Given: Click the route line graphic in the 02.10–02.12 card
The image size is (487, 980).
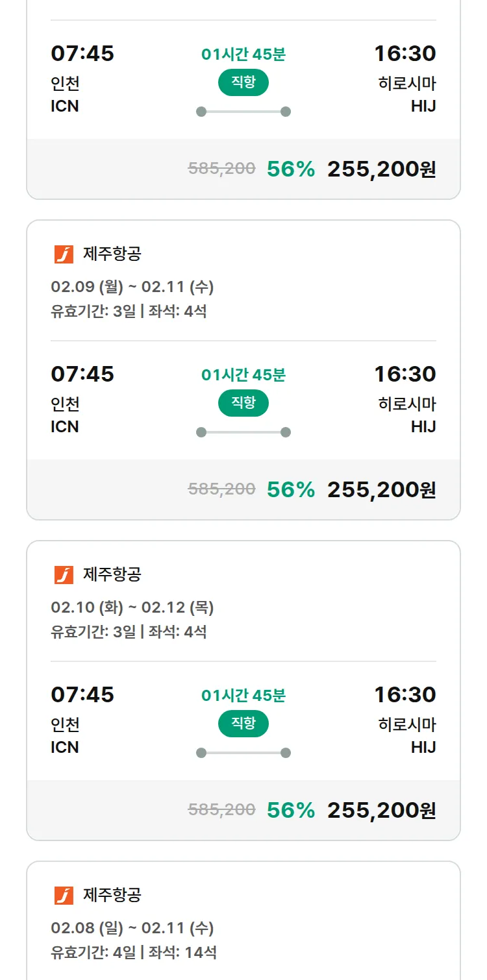Looking at the screenshot, I should tap(243, 753).
